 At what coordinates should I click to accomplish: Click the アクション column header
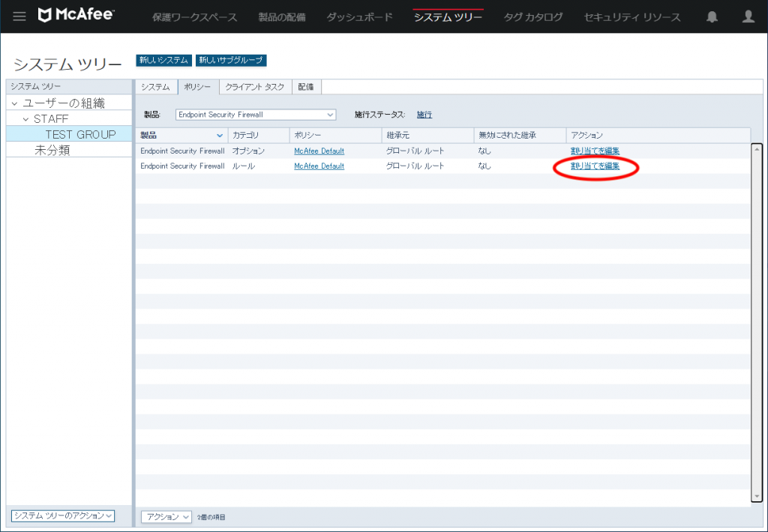click(658, 136)
